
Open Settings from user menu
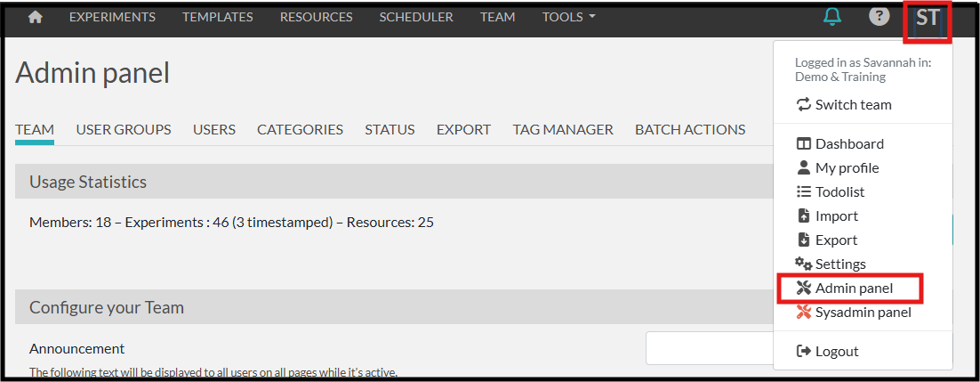click(x=831, y=264)
